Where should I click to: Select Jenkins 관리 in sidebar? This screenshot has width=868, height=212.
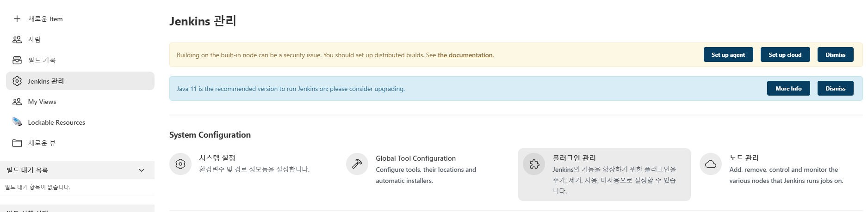tap(80, 81)
